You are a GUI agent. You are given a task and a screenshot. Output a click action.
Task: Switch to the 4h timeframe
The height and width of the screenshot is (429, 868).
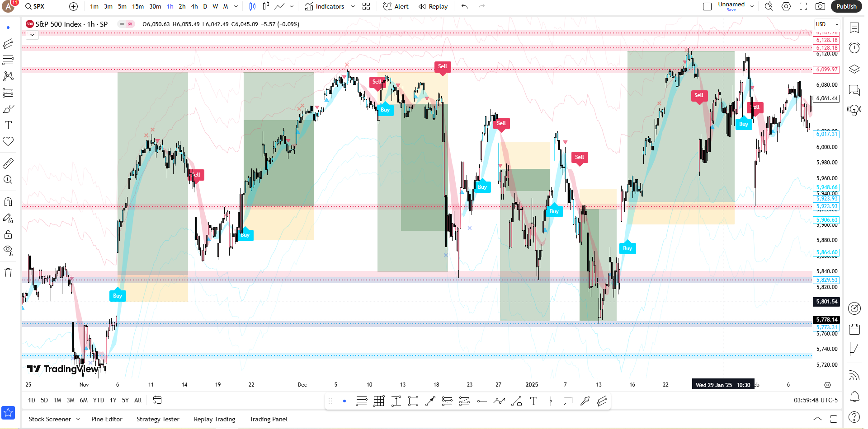point(194,6)
